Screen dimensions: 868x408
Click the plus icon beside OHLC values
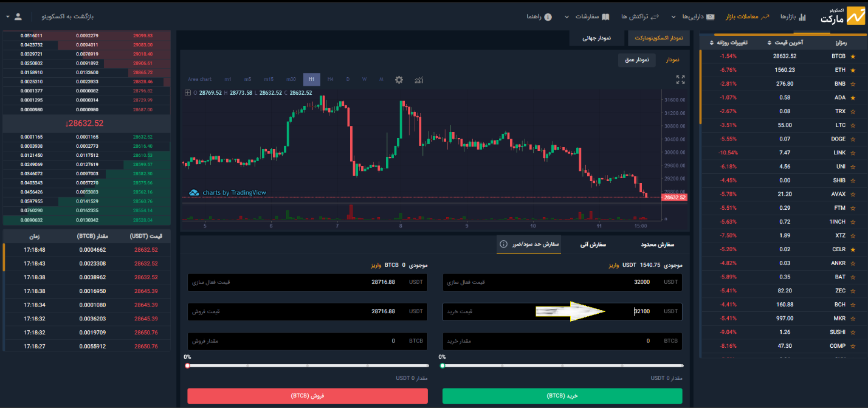187,93
